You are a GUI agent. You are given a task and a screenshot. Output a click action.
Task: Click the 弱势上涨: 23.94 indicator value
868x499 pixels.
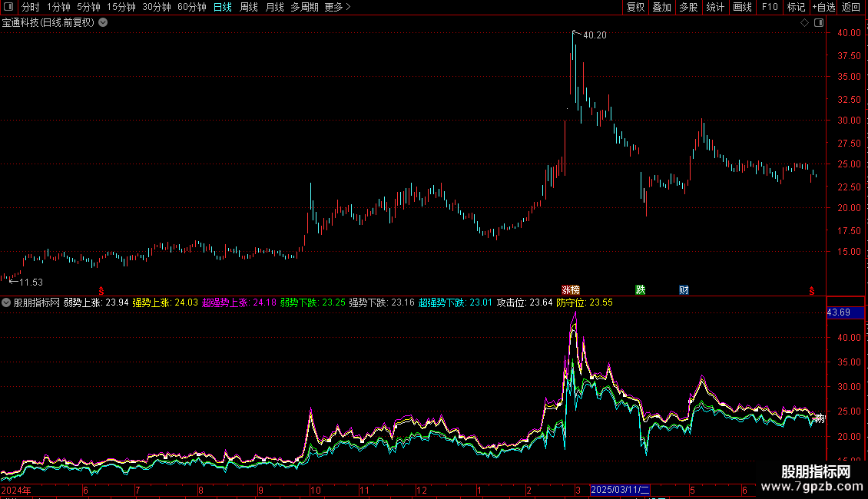coord(96,302)
